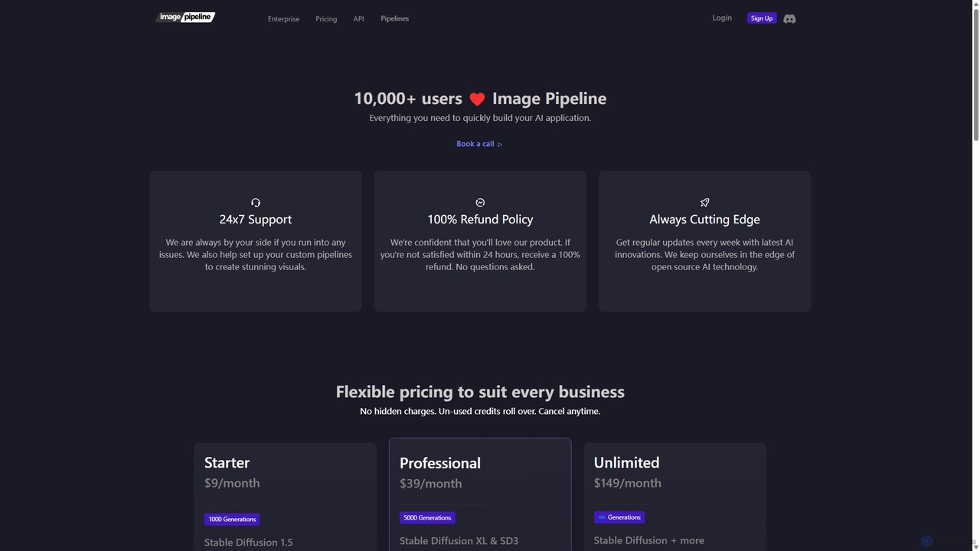Open the Enterprise menu item
This screenshot has width=980, height=551.
pos(283,18)
